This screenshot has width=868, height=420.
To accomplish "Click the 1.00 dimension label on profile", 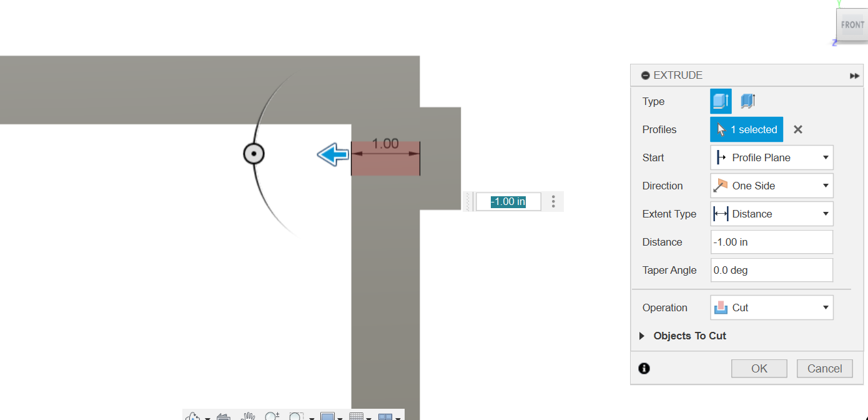I will coord(385,144).
